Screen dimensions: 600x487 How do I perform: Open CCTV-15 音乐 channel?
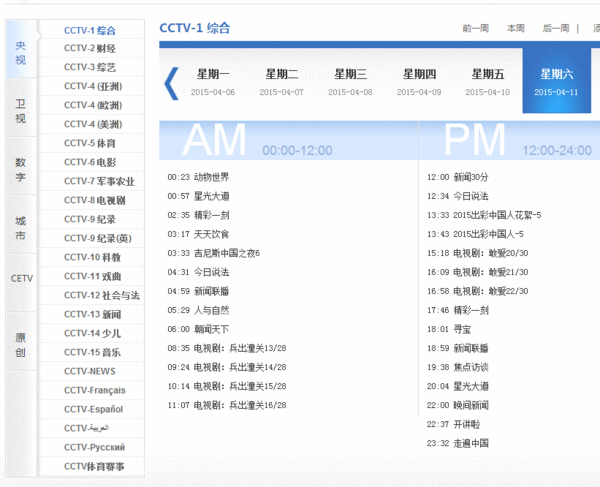click(x=92, y=352)
